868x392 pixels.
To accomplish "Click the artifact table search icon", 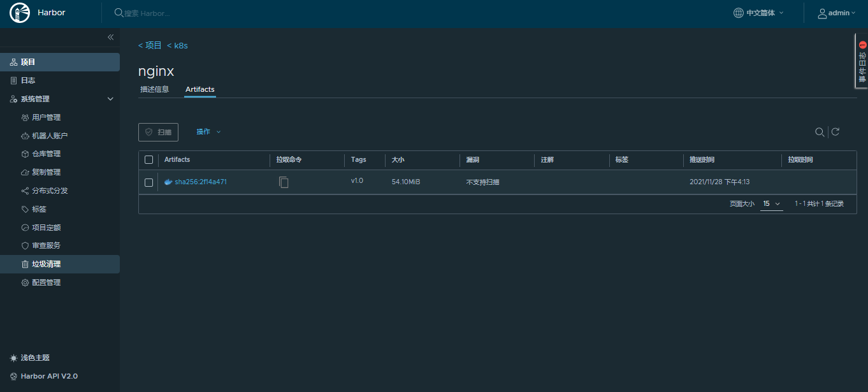I will point(820,132).
